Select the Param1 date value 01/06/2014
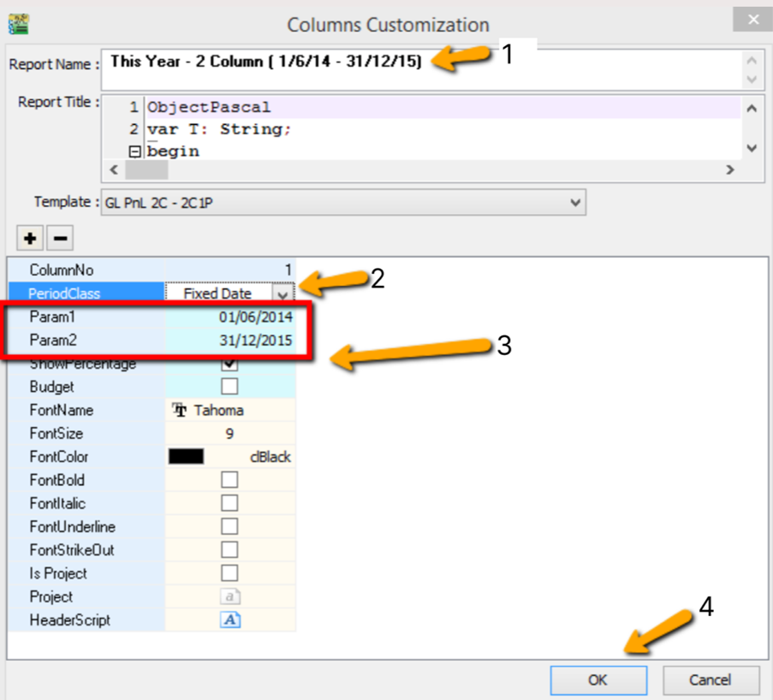773x700 pixels. pyautogui.click(x=255, y=317)
